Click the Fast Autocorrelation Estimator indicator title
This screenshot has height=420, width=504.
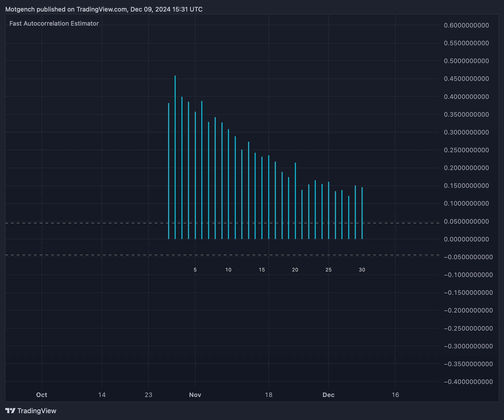tap(54, 24)
